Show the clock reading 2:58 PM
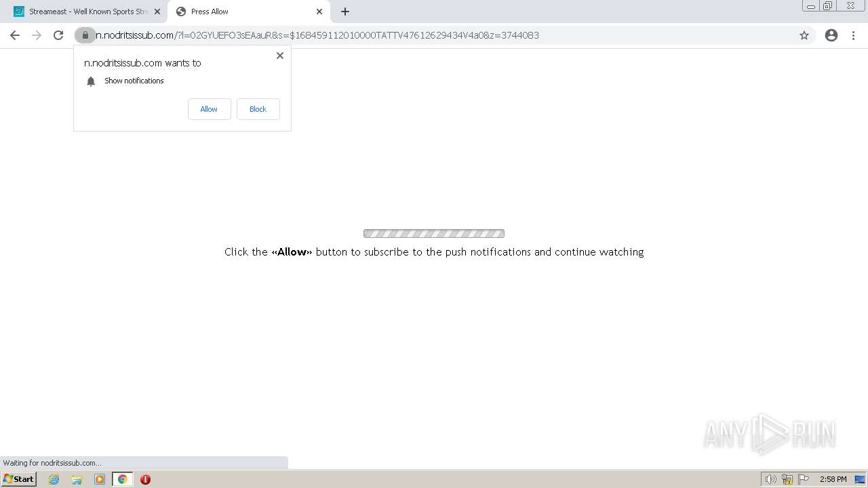The width and height of the screenshot is (868, 488). [x=833, y=479]
